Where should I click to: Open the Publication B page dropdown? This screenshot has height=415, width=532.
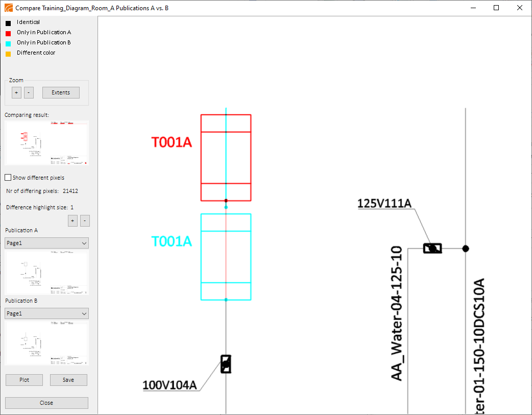pos(46,313)
